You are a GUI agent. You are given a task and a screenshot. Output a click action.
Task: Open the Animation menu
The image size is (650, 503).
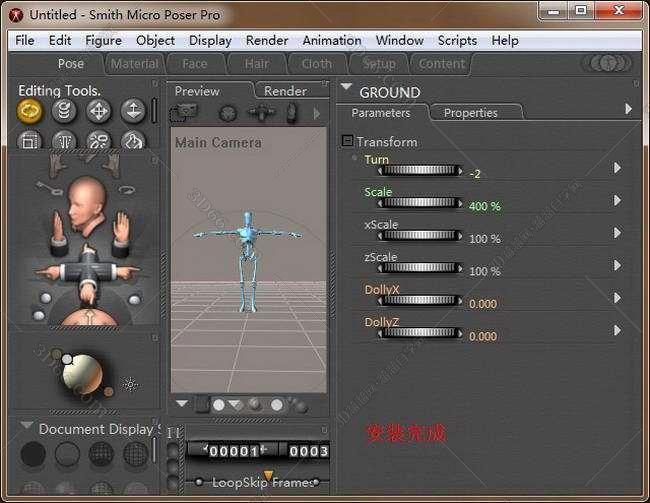[x=332, y=41]
